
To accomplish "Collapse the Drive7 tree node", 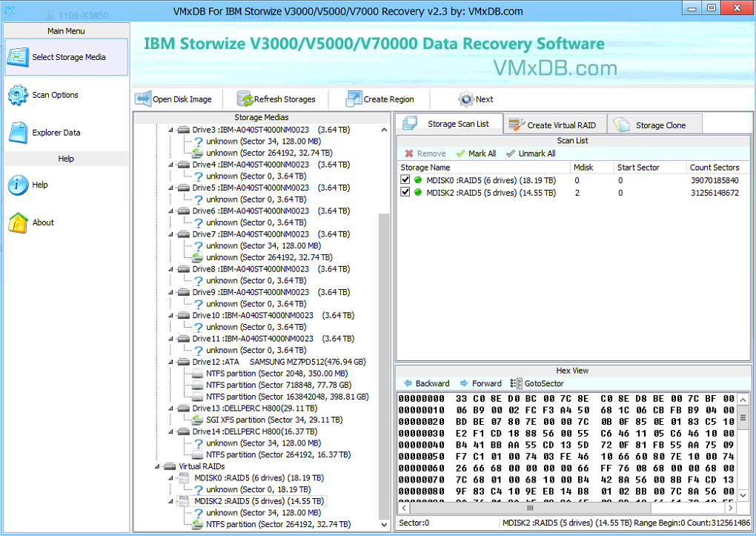I will [170, 234].
